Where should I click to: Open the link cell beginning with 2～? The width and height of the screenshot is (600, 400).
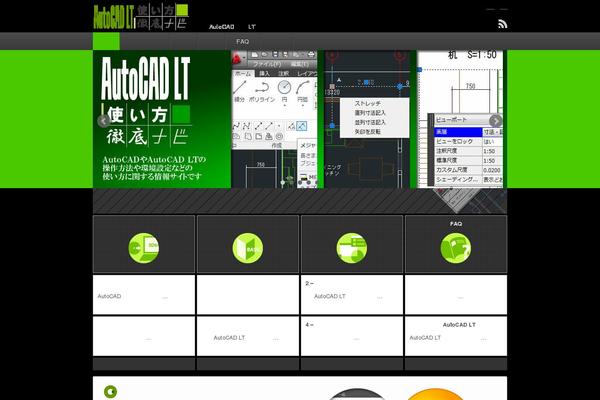click(x=352, y=295)
